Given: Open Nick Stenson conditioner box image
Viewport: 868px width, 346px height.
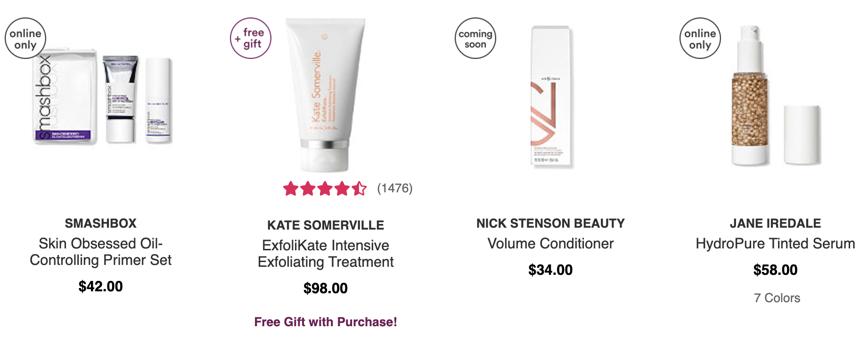Looking at the screenshot, I should (x=550, y=97).
